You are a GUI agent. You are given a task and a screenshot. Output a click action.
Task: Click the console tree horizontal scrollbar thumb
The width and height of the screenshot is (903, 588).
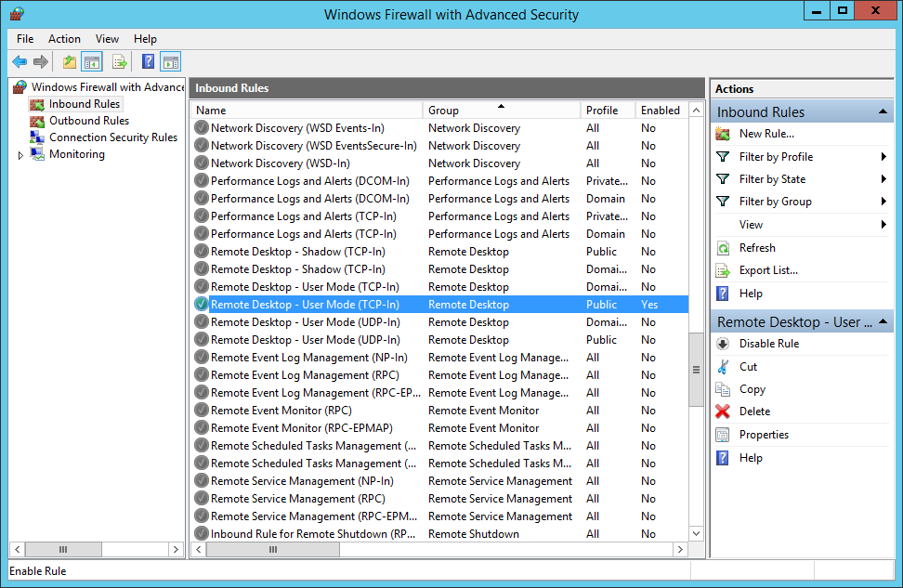coord(63,549)
